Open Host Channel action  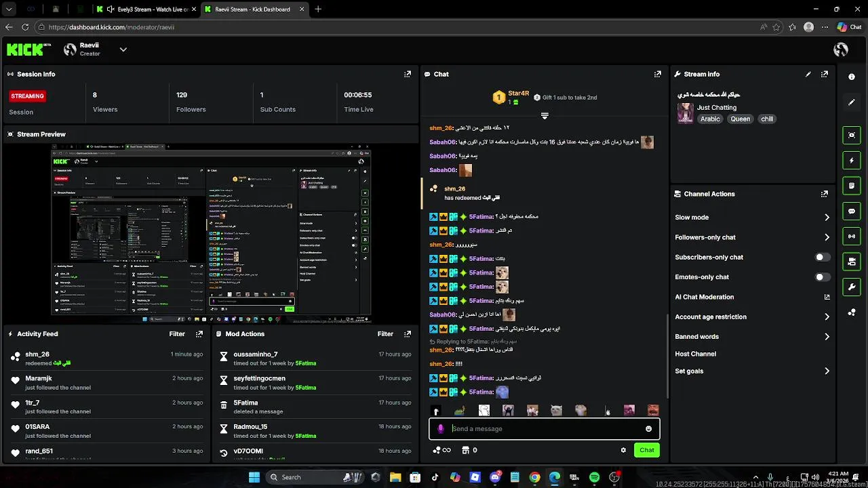click(695, 354)
